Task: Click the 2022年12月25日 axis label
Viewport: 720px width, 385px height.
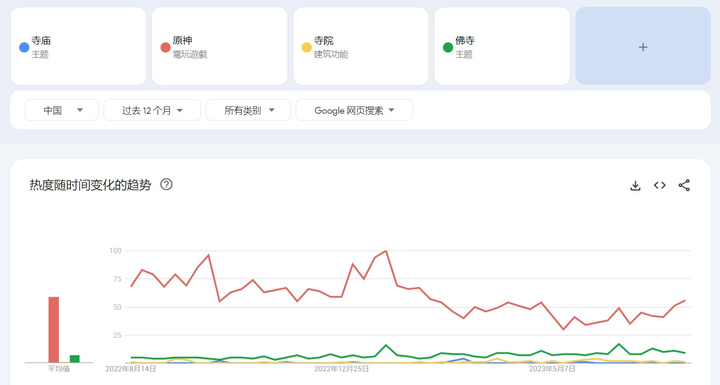Action: (x=341, y=368)
